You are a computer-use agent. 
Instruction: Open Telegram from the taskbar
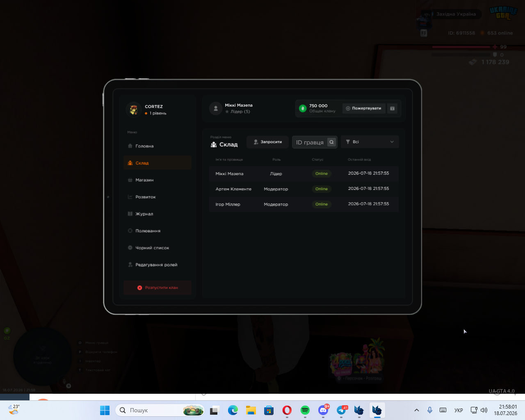point(341,410)
